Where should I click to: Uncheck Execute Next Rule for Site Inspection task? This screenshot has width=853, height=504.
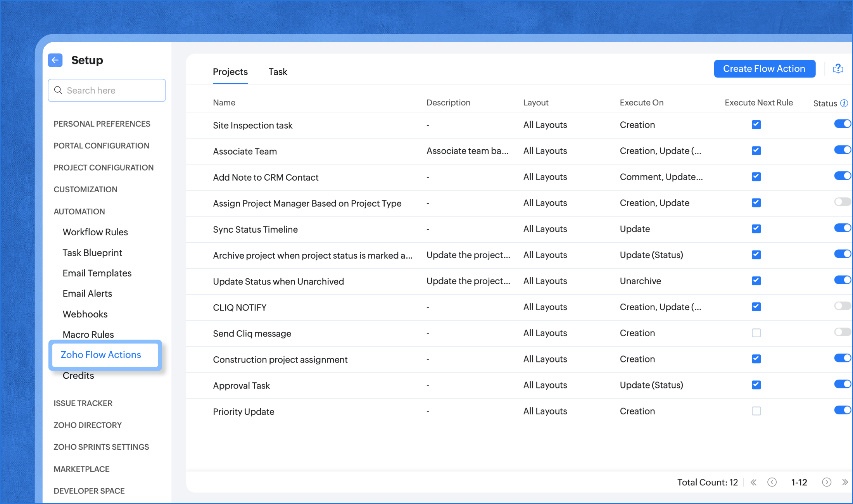756,125
